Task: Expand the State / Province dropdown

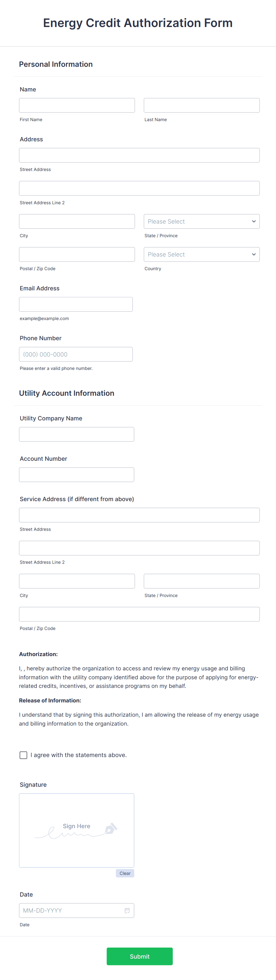Action: pos(202,221)
